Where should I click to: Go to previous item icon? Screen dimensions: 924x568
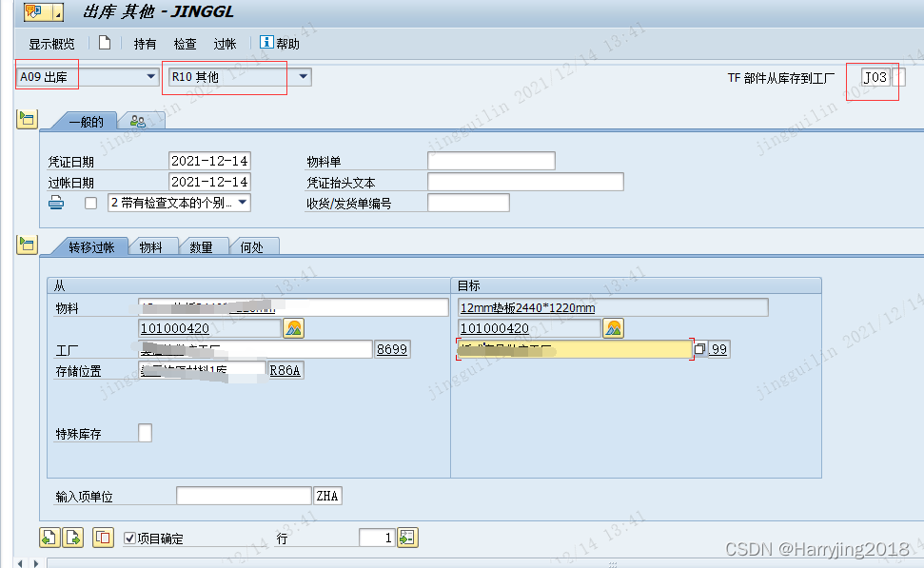tap(49, 538)
